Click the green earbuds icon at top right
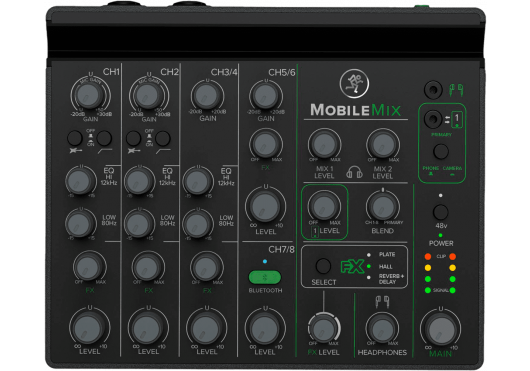The image size is (530, 371). [456, 90]
